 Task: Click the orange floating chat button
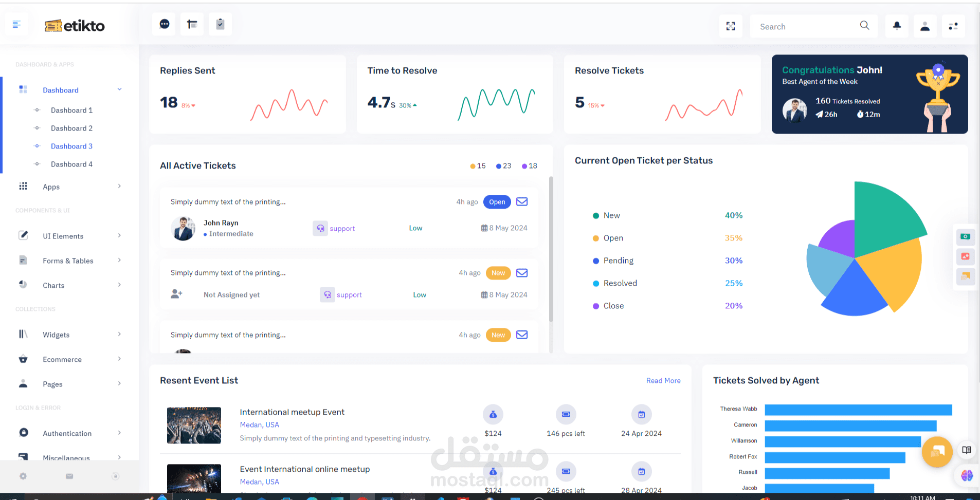pos(937,452)
